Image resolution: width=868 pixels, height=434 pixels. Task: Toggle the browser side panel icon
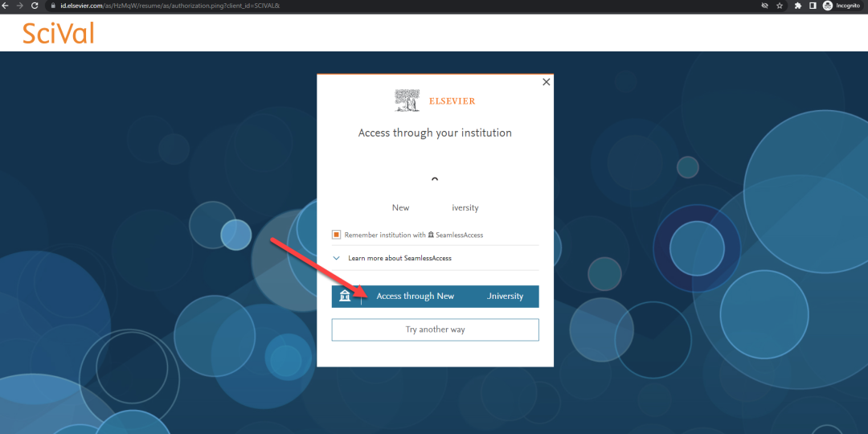(813, 6)
